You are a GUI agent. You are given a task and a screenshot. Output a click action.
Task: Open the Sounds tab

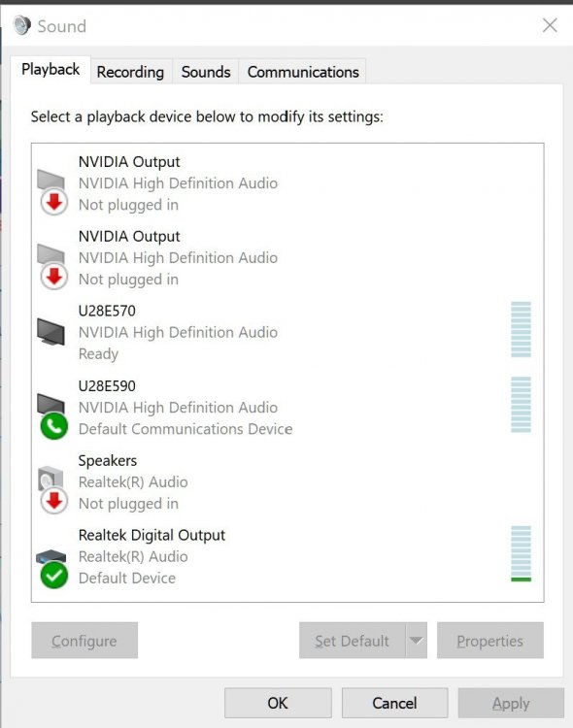(x=206, y=72)
